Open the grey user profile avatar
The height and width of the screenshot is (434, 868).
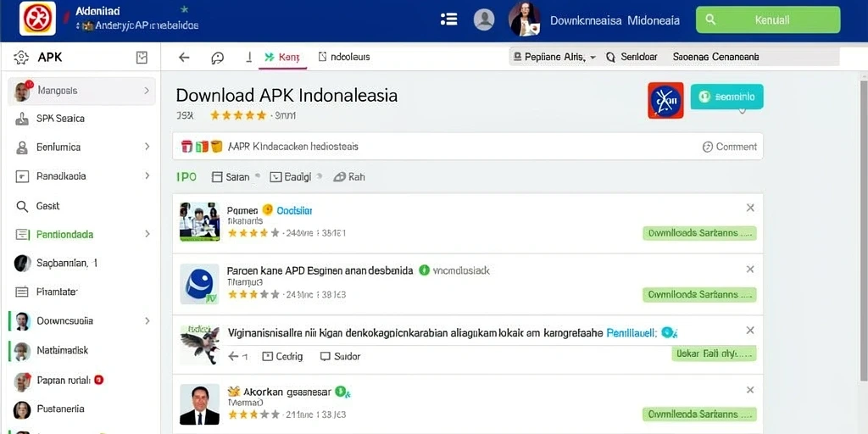point(484,19)
